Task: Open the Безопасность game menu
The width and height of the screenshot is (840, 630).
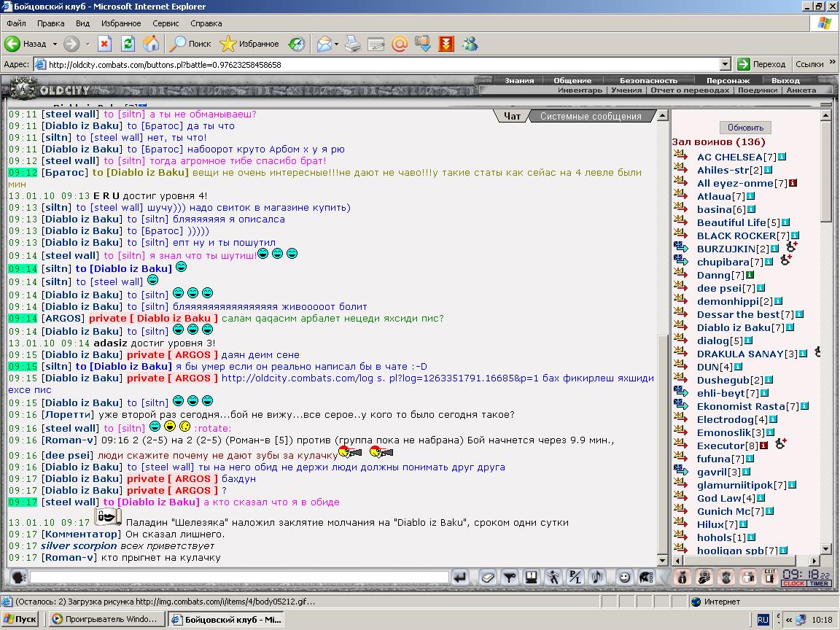Action: (648, 80)
